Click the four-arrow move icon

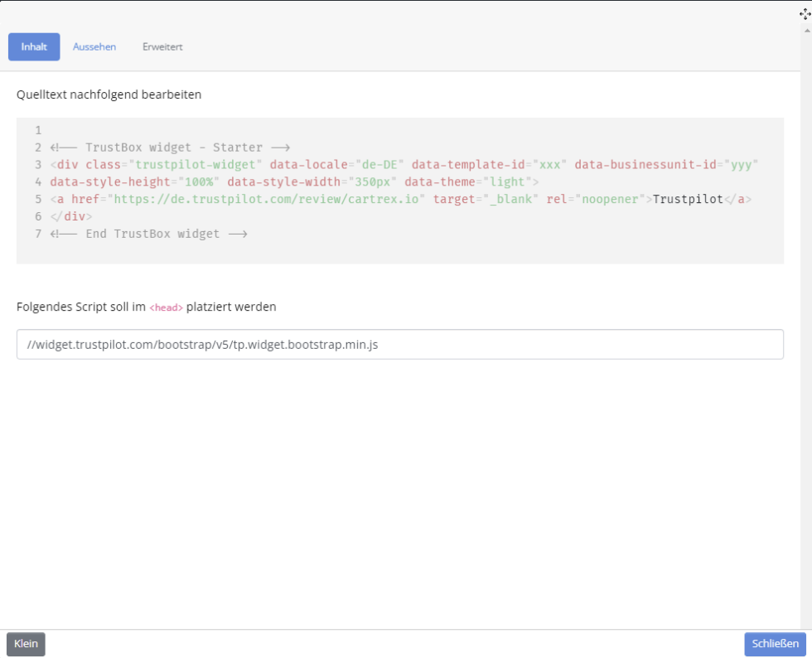tap(804, 14)
